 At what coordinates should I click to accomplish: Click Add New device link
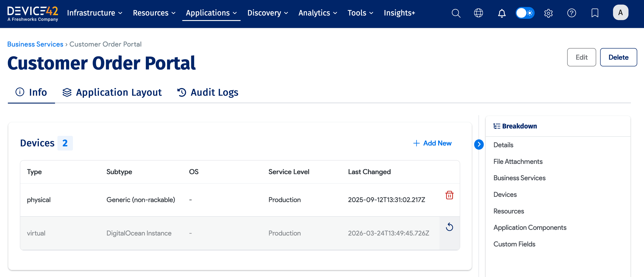[432, 143]
